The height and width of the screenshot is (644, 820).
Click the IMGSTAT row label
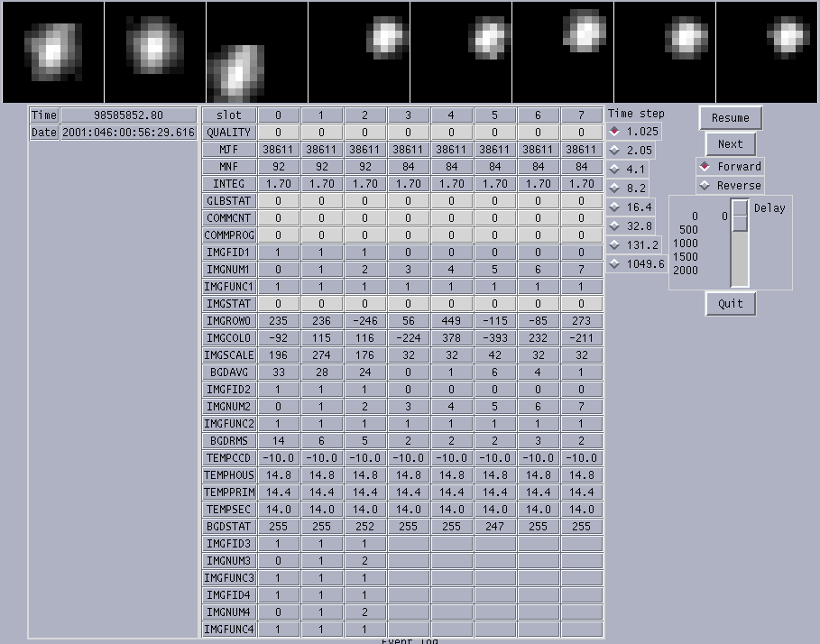[x=229, y=304]
